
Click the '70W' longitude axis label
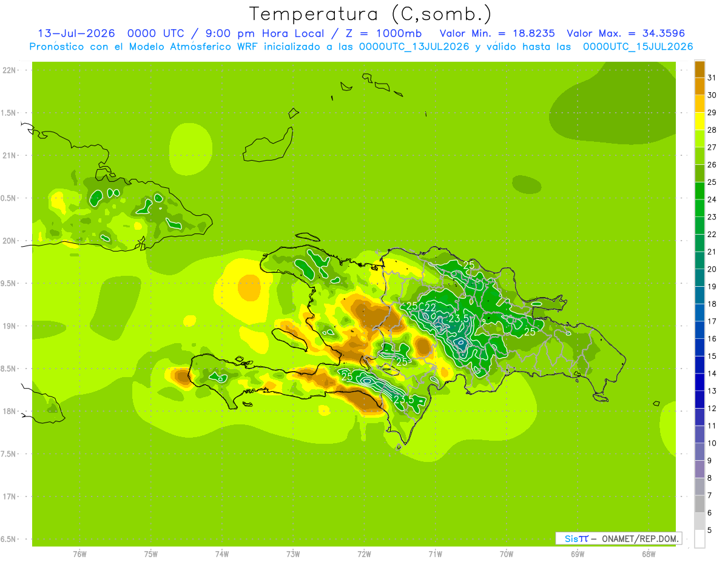point(507,554)
